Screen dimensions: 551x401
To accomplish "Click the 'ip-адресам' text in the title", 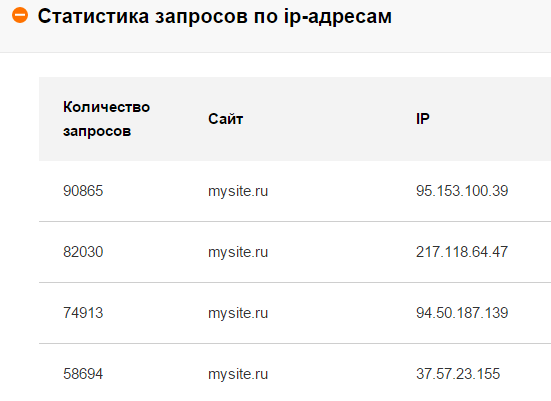I will (x=338, y=17).
